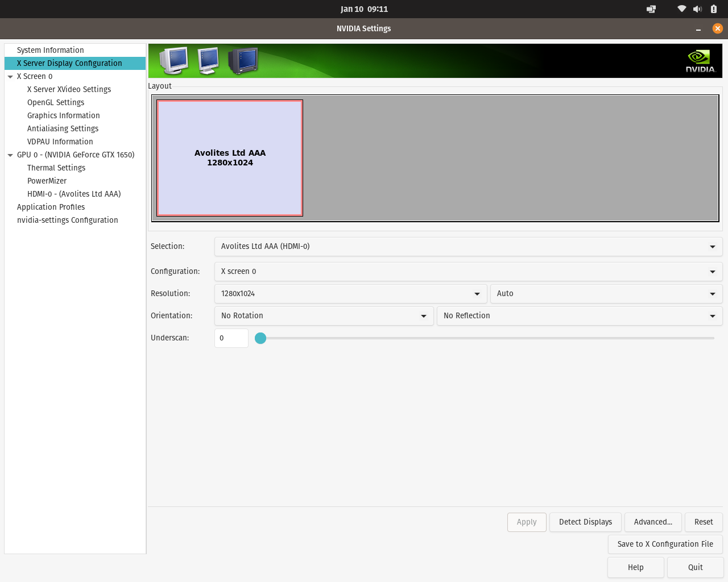Open the refresh rate Auto dropdown

(x=606, y=294)
